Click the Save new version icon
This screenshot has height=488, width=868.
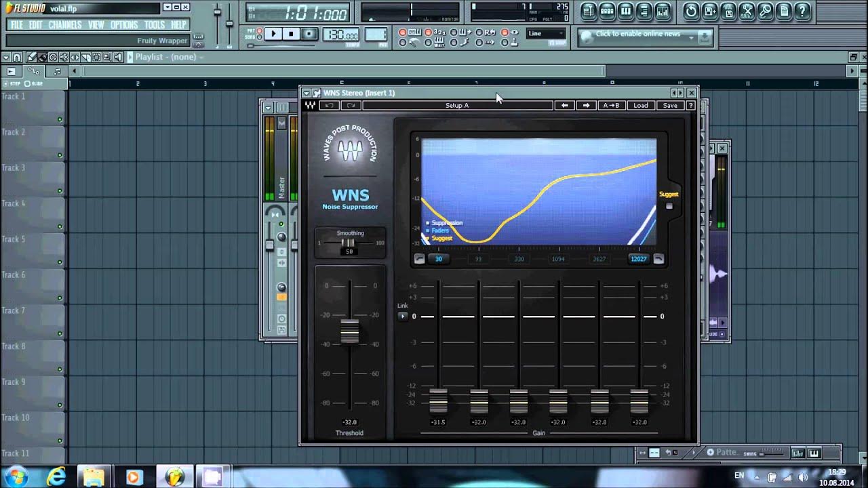tap(710, 11)
